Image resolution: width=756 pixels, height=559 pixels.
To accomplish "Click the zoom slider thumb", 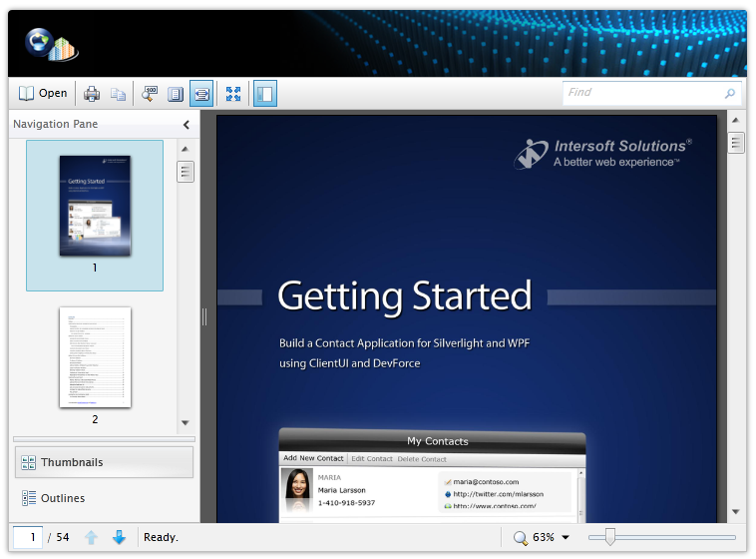I will pyautogui.click(x=610, y=537).
